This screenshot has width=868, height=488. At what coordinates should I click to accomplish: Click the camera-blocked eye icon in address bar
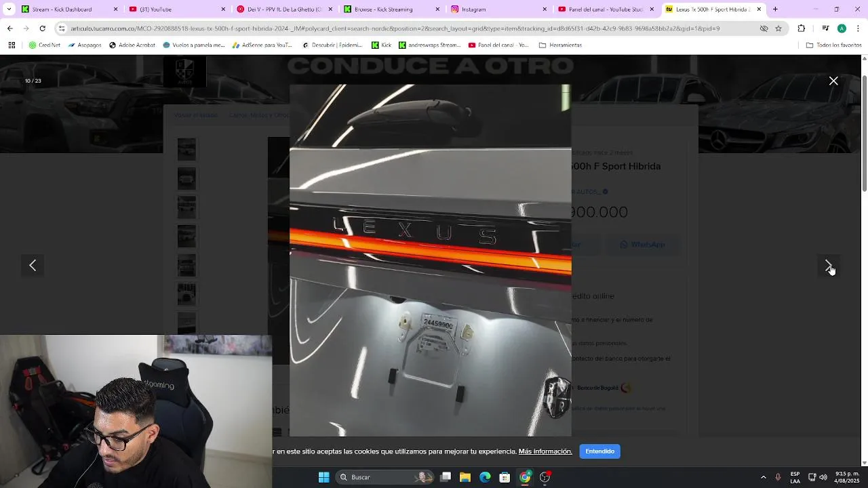coord(764,28)
